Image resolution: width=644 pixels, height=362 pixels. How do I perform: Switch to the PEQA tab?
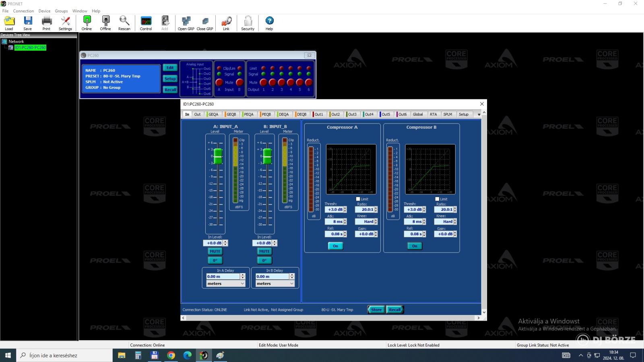[x=248, y=114]
